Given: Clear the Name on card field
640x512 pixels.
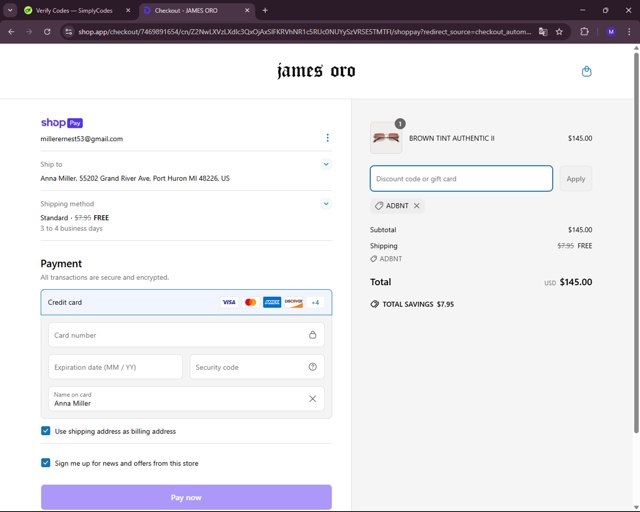Looking at the screenshot, I should [x=313, y=398].
